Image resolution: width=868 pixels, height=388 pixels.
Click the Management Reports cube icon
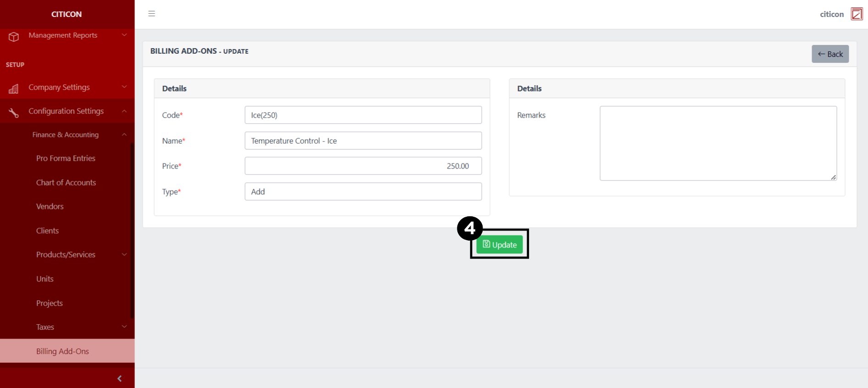coord(14,37)
